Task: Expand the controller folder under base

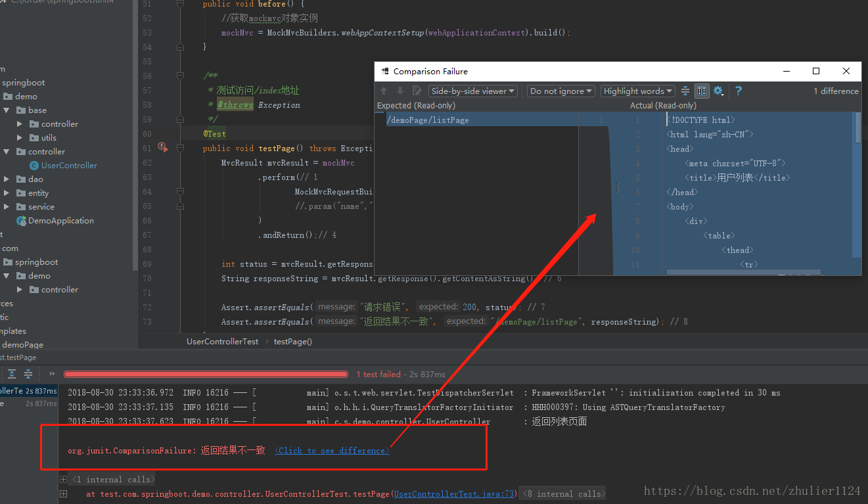Action: 20,124
